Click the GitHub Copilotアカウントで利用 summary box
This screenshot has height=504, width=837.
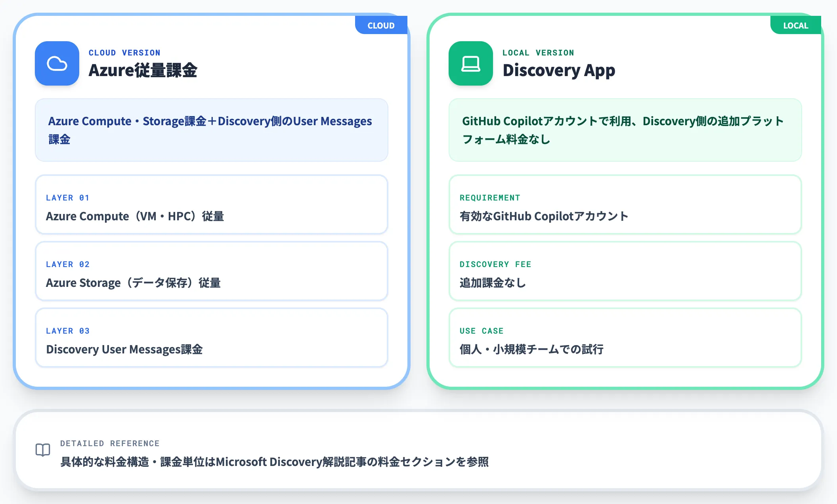pos(625,130)
